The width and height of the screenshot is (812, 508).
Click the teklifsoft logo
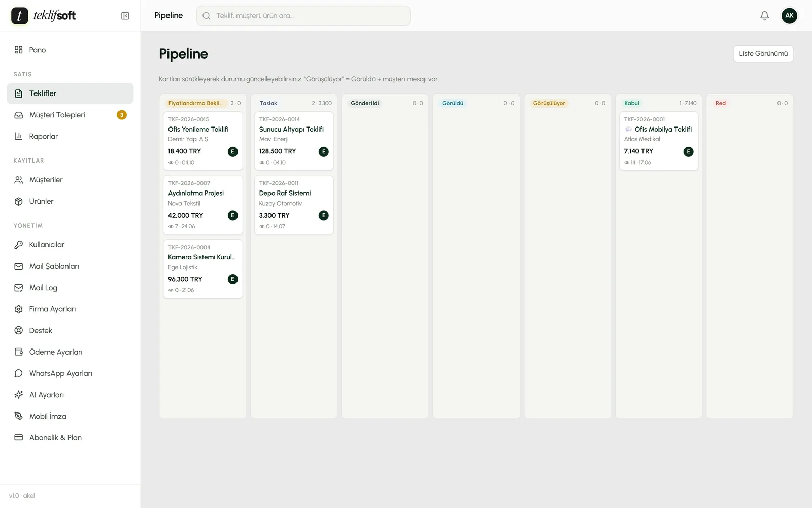[44, 16]
